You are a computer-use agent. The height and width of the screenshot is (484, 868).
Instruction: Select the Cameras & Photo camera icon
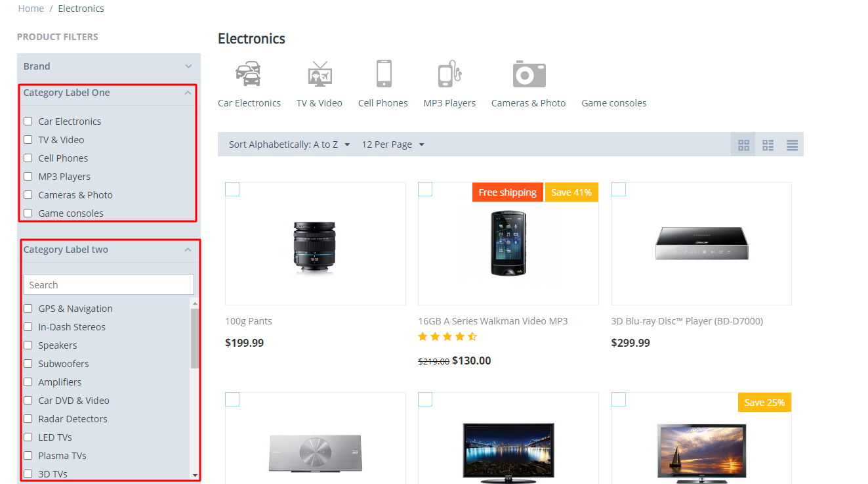pos(529,74)
